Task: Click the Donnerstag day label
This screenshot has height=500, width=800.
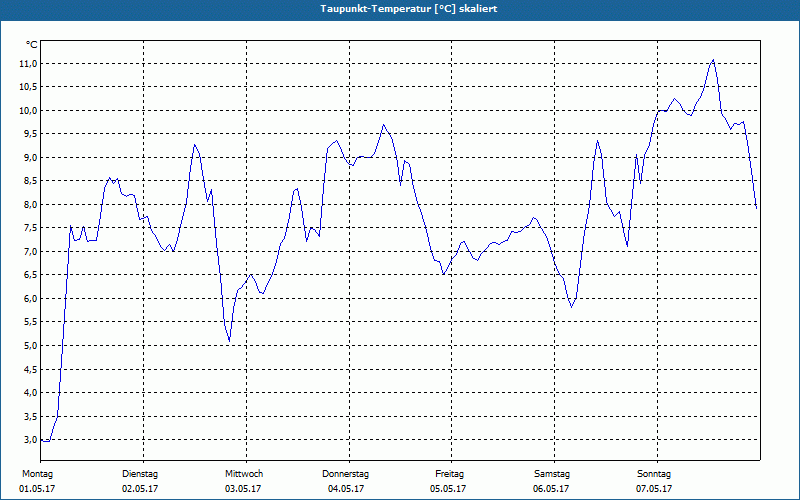Action: 345,474
